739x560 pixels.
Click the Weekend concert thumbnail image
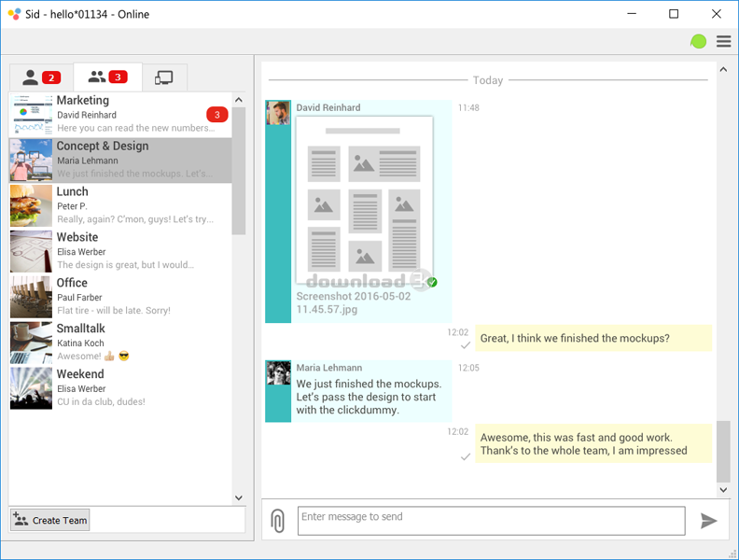(x=31, y=388)
